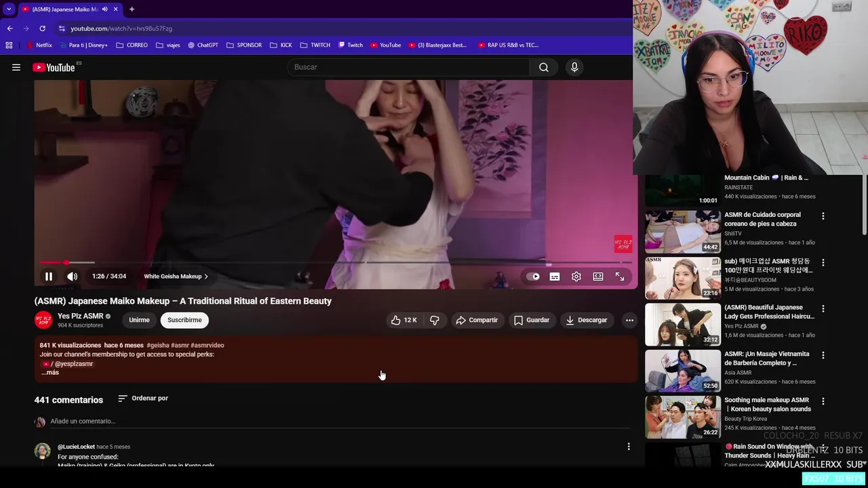Open tab search dropdown arrow
This screenshot has height=488, width=868.
coord(9,9)
